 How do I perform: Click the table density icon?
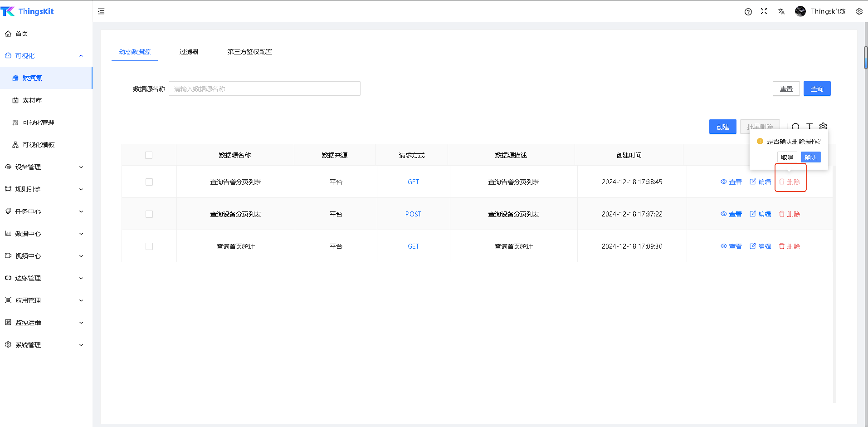(x=809, y=126)
